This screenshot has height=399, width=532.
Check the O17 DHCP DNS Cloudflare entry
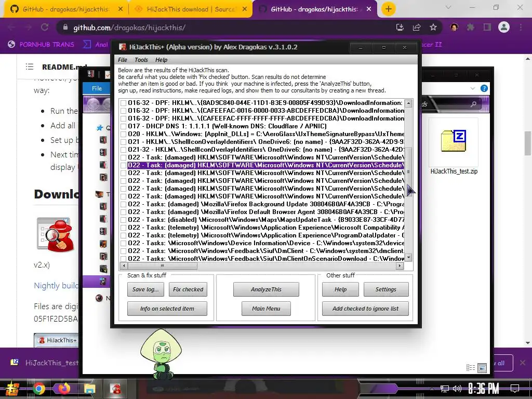point(124,126)
